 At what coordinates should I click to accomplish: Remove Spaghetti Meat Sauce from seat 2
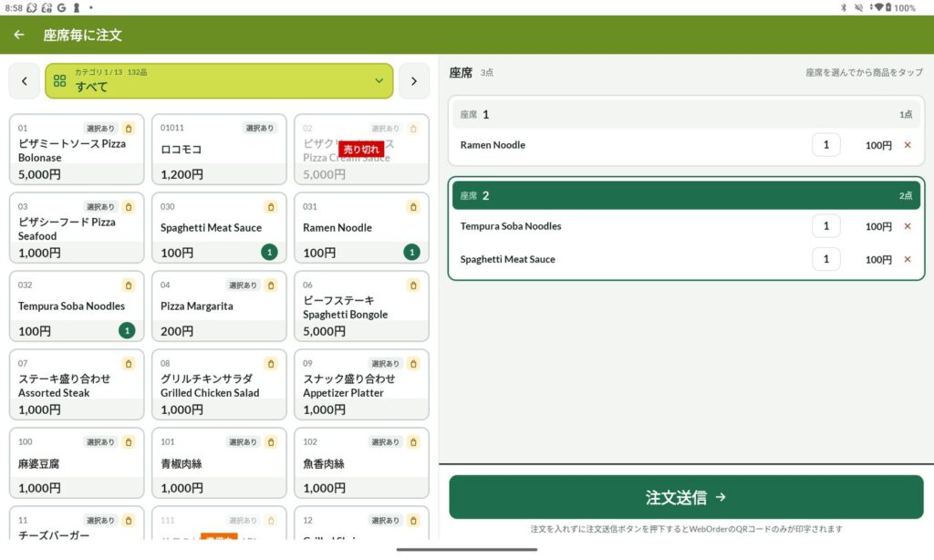908,259
